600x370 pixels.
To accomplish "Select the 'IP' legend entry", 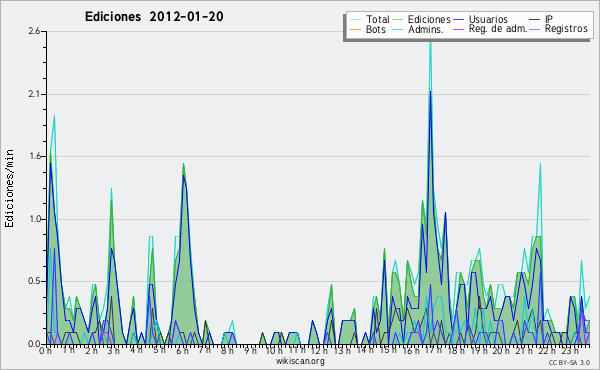I will (x=541, y=19).
